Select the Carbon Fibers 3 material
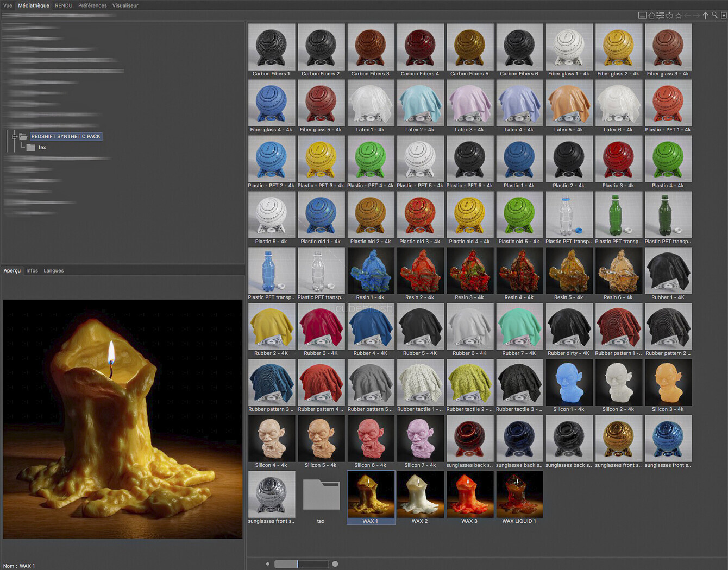Screen dimensions: 728x570 [x=371, y=50]
